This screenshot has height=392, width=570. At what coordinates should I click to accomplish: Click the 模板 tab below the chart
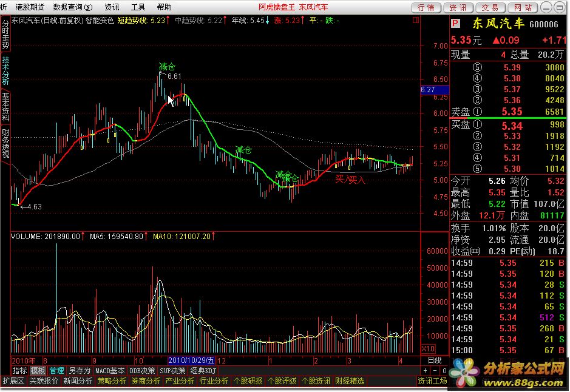coord(38,371)
